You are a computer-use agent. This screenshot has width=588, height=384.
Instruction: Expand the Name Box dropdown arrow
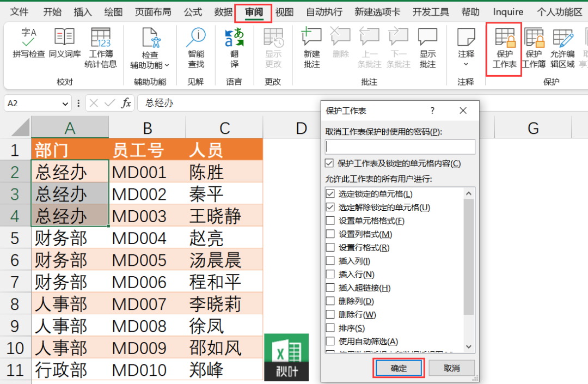65,104
